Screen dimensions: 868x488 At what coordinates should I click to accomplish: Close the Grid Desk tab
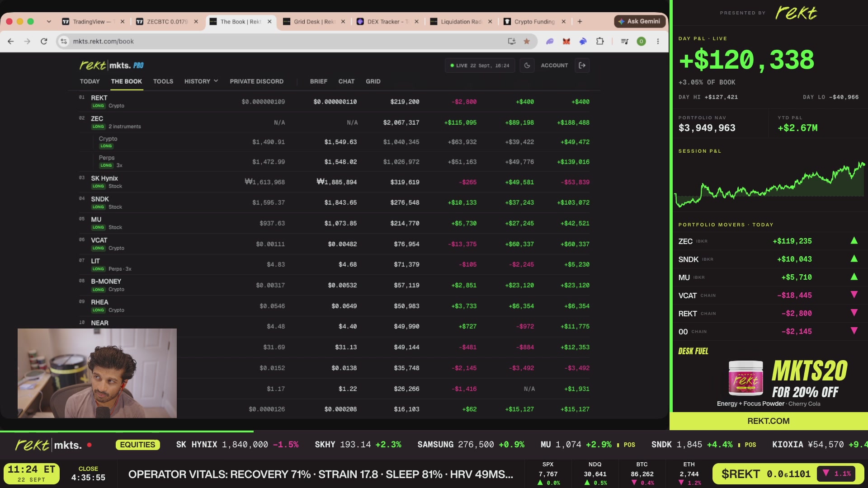point(343,21)
